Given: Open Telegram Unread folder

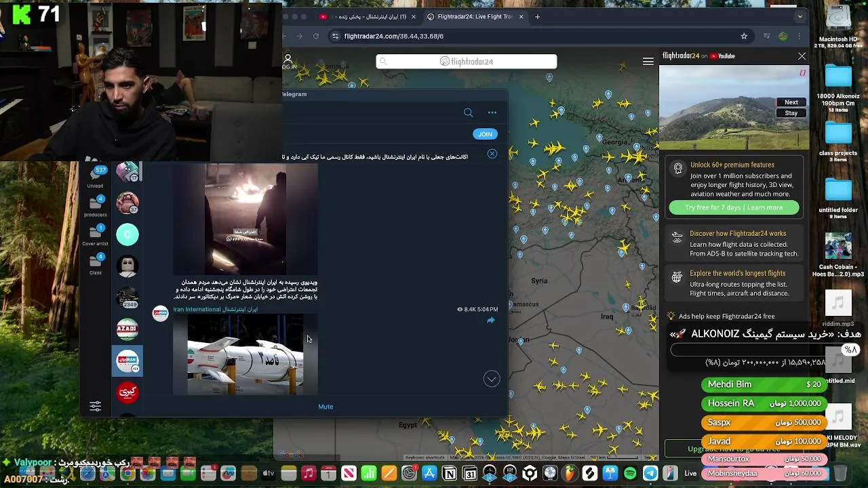Looking at the screenshot, I should point(96,177).
